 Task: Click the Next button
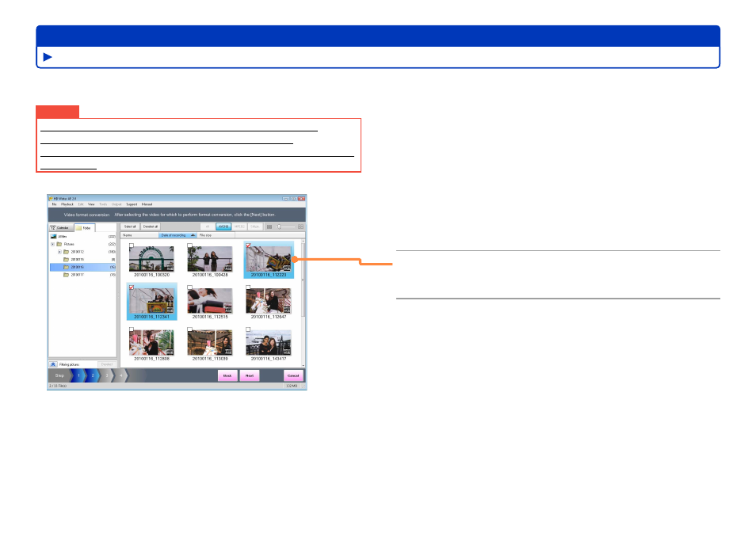click(x=250, y=375)
